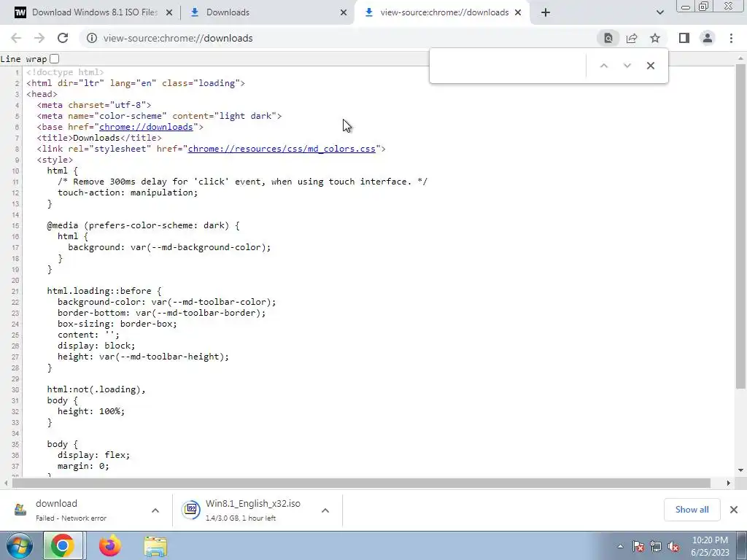Expand options for Win8.1_English_x32.iso download
The height and width of the screenshot is (560, 747).
(325, 510)
